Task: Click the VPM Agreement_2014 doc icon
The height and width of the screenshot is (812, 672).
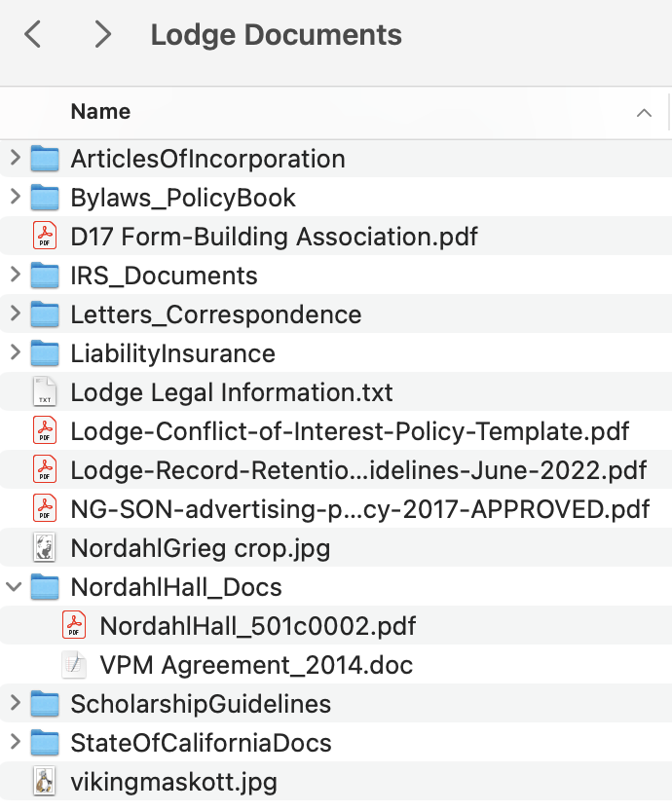Action: click(74, 664)
